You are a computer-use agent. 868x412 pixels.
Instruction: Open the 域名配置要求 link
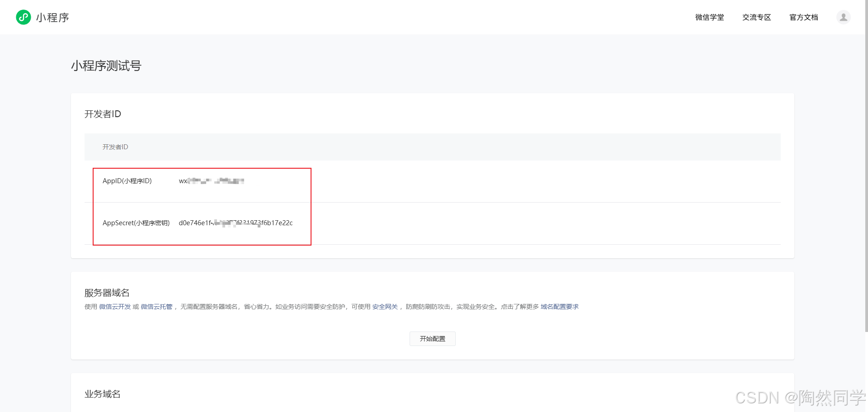(559, 306)
